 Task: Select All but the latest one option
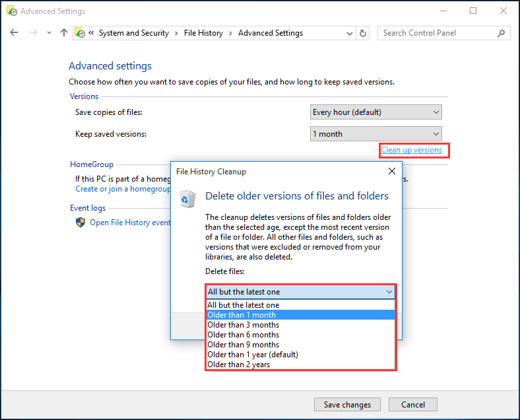click(300, 305)
